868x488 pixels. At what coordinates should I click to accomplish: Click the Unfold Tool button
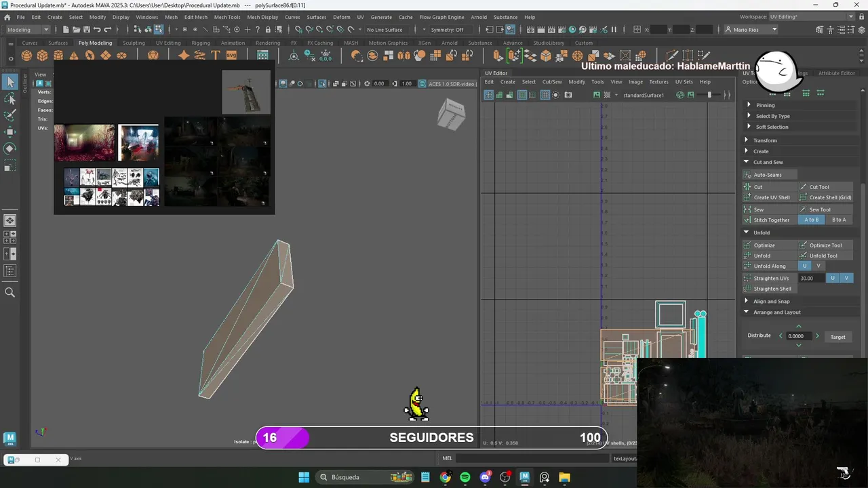(x=826, y=256)
